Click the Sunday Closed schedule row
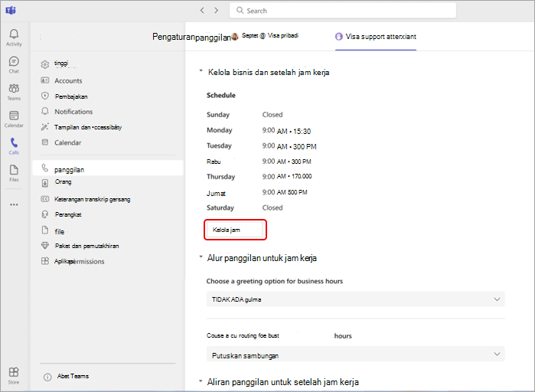 (x=245, y=115)
